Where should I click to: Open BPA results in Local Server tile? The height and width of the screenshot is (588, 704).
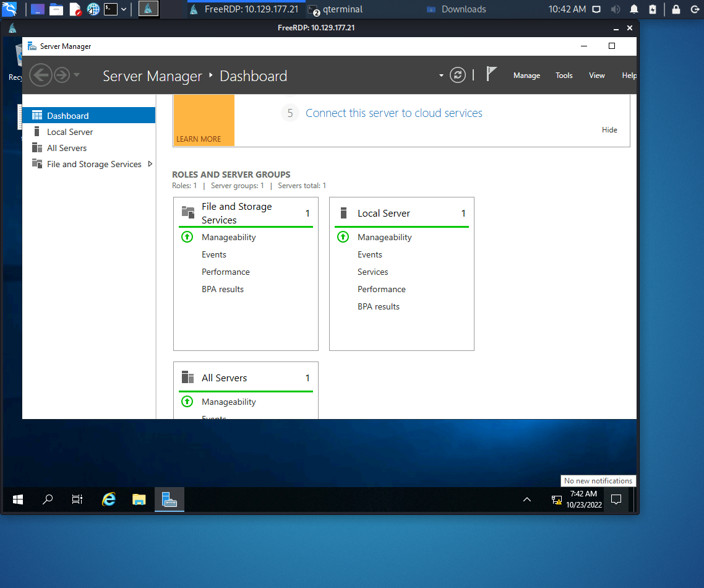coord(378,306)
